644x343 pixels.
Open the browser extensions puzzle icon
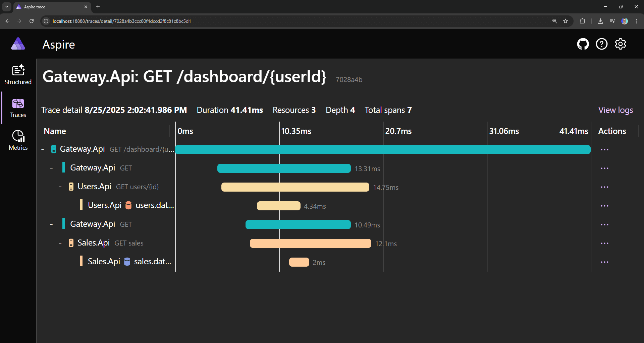582,21
